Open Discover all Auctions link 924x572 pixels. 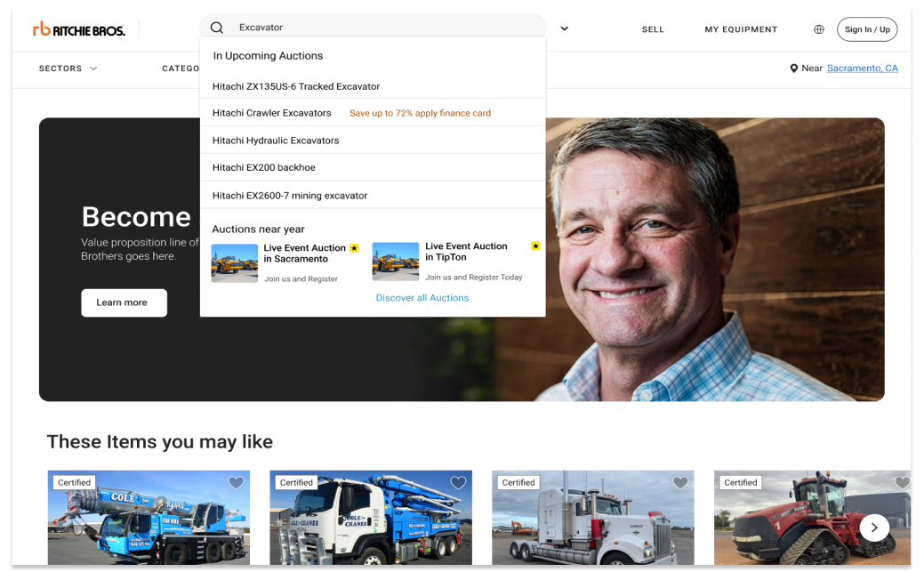click(x=422, y=298)
